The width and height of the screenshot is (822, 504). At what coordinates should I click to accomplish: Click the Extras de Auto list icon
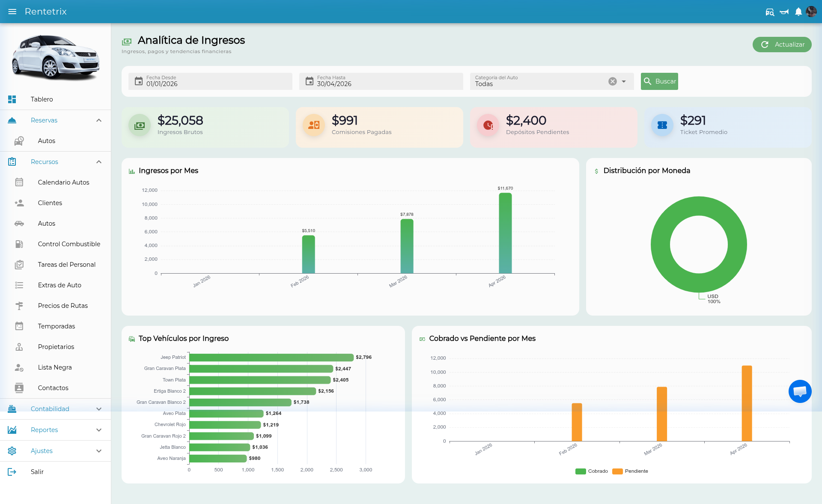(19, 285)
